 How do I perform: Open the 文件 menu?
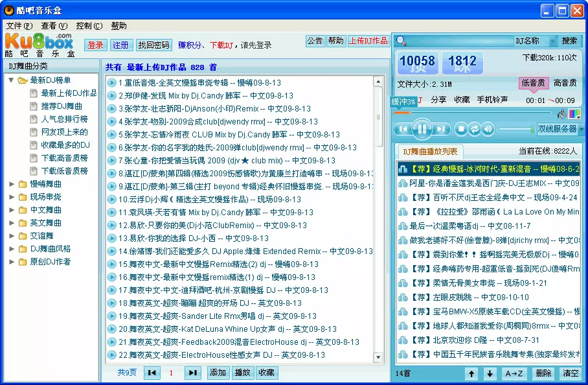pos(19,25)
